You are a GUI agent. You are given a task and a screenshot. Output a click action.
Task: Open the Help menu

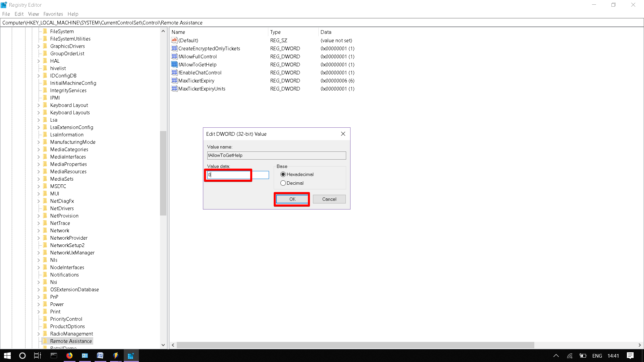(x=73, y=14)
